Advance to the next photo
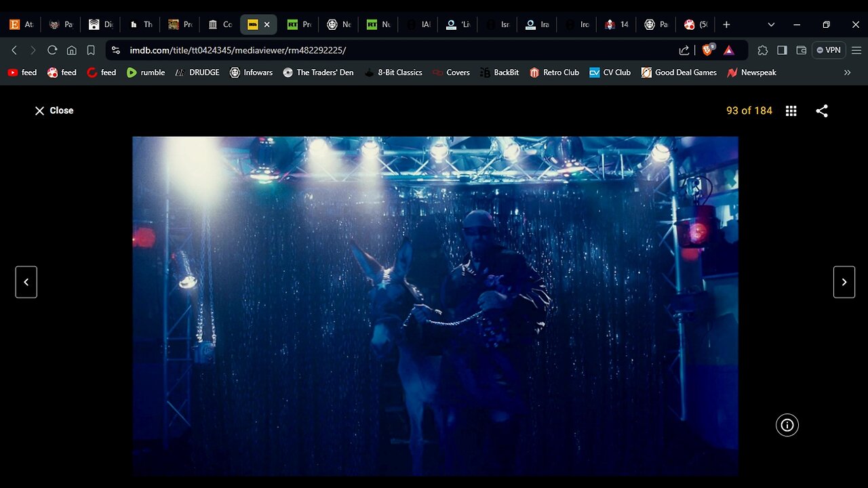The width and height of the screenshot is (868, 488). [844, 282]
